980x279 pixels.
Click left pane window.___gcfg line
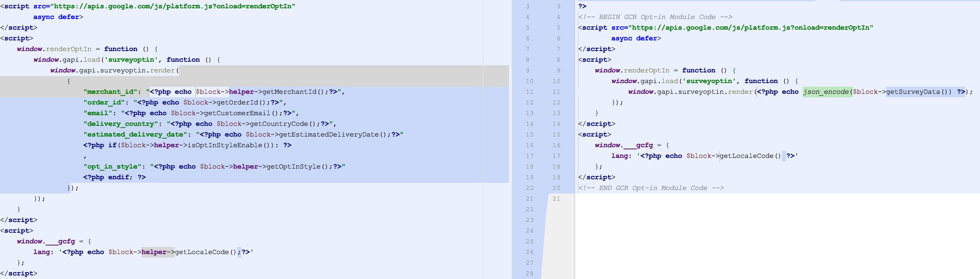54,241
